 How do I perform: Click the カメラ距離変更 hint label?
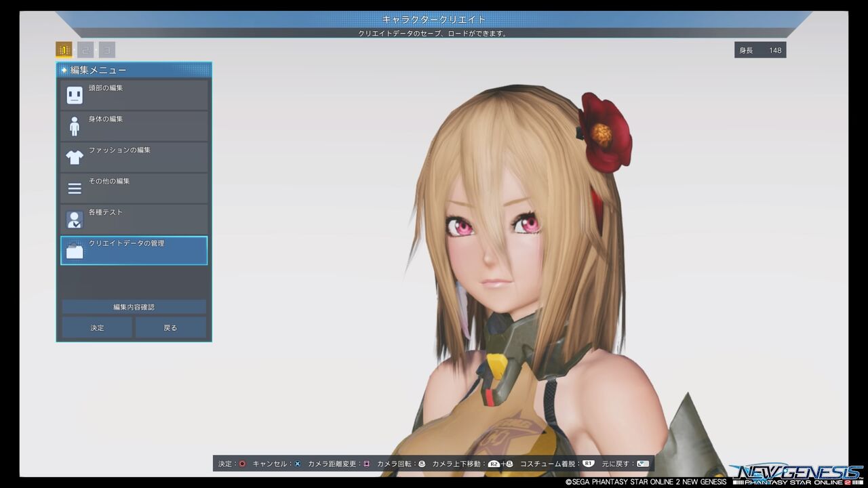(332, 464)
